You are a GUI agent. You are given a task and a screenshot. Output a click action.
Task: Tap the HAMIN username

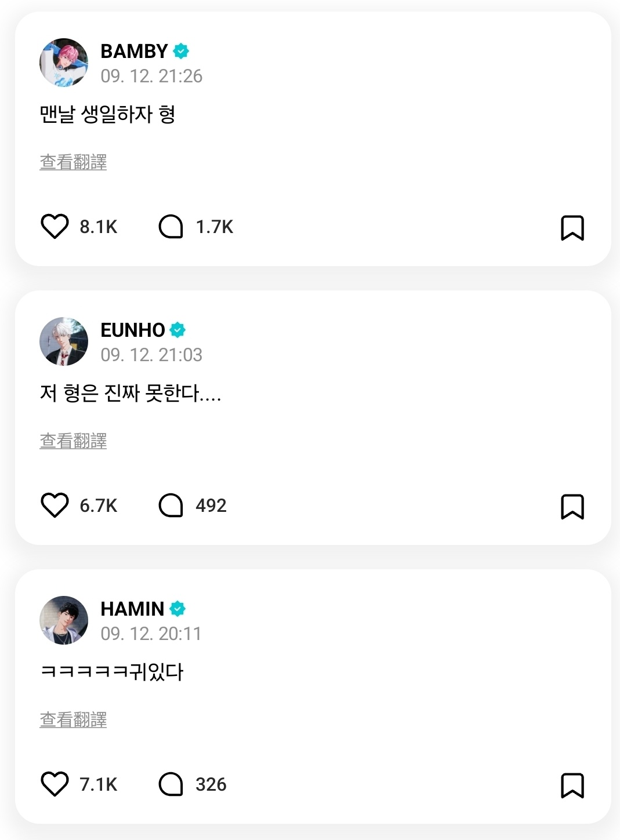click(132, 609)
